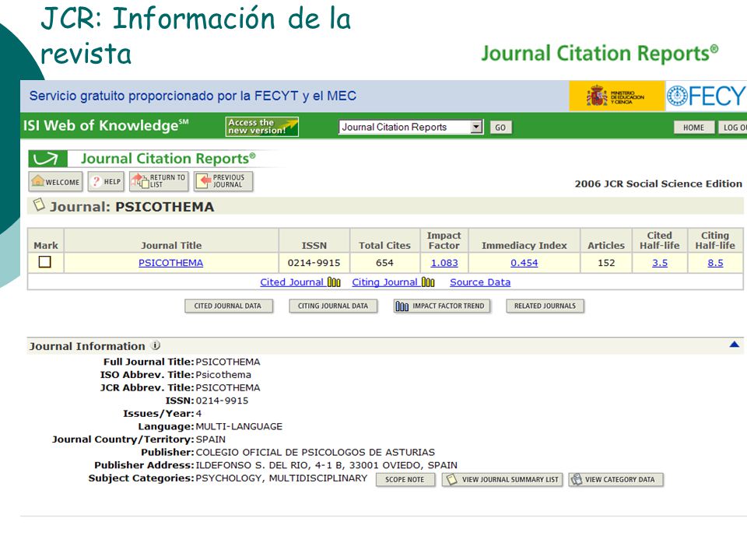The image size is (747, 560).
Task: Go back with Previous Journal button
Action: (223, 182)
